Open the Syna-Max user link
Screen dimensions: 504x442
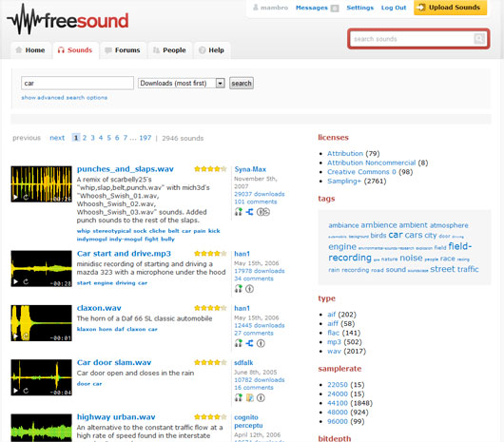(x=250, y=169)
